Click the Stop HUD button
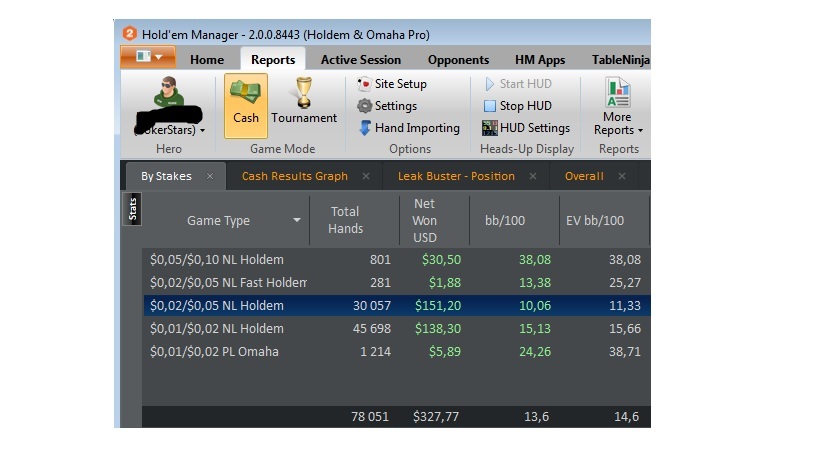819x460 pixels. pyautogui.click(x=518, y=106)
